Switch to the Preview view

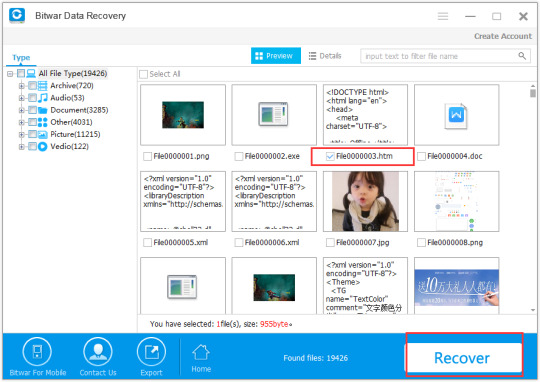coord(276,56)
